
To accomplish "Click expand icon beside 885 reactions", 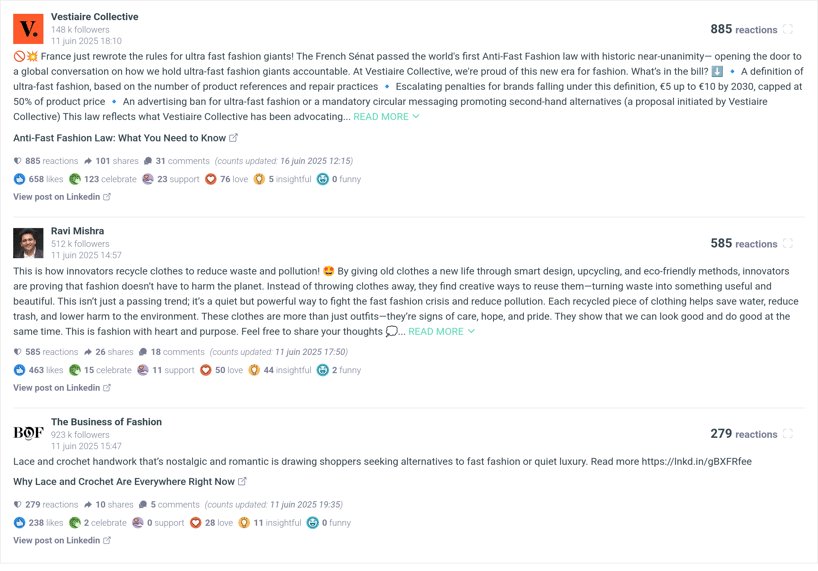I will coord(788,29).
